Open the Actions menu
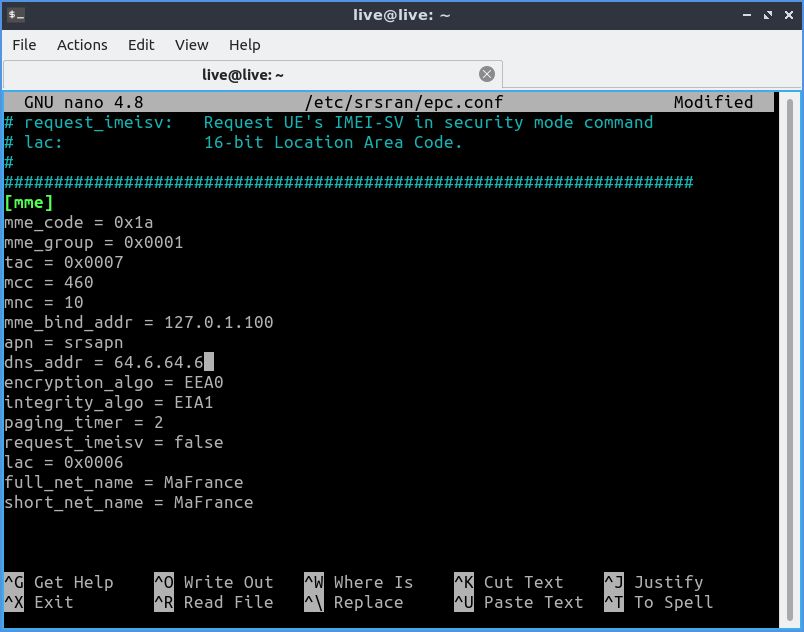 coord(82,45)
